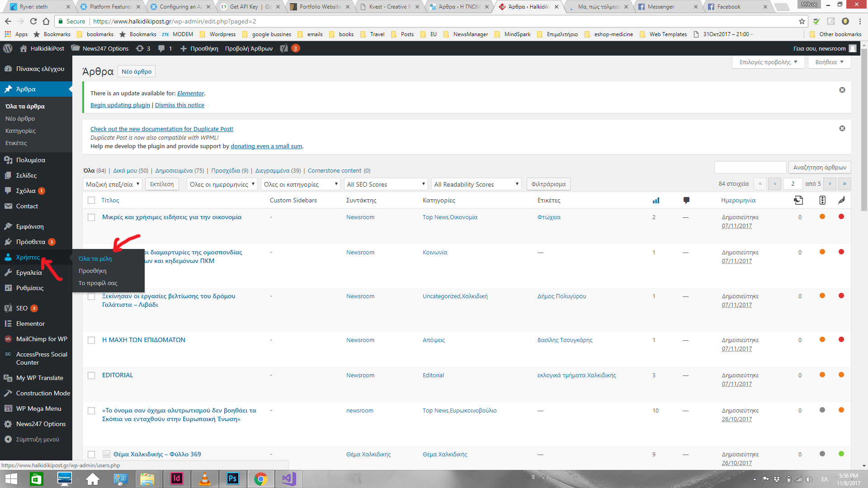The height and width of the screenshot is (488, 868).
Task: Click the readability score column icon
Action: 841,200
